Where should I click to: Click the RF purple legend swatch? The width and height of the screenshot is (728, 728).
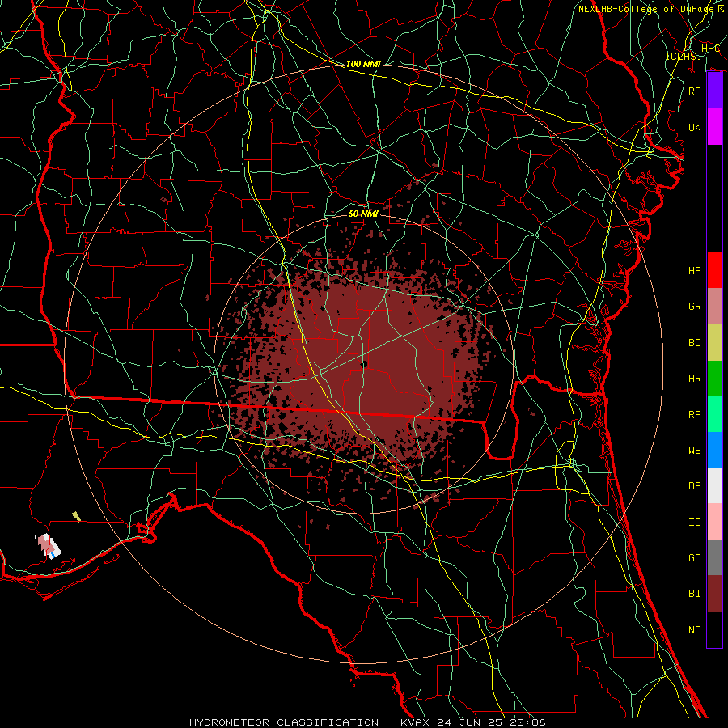tap(714, 91)
